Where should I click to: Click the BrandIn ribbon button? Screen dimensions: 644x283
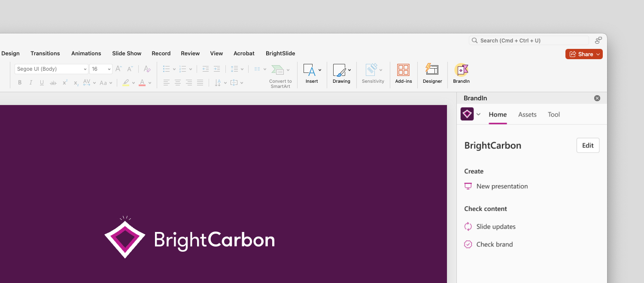(462, 73)
